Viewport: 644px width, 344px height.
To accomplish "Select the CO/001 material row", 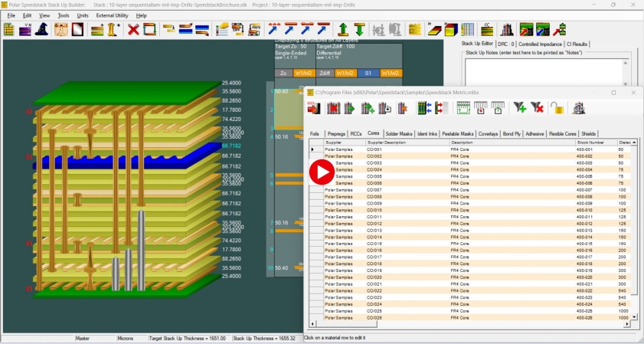I will coord(471,149).
